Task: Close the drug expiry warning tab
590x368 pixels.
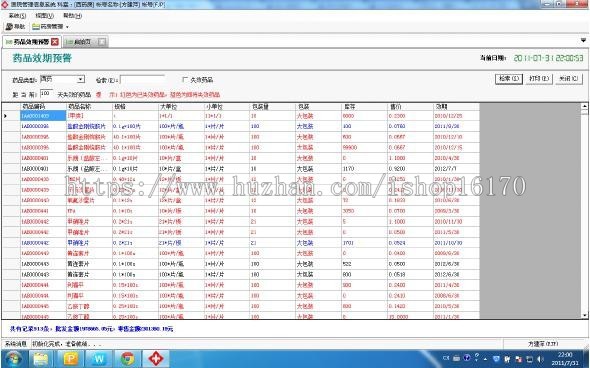Action: point(55,42)
